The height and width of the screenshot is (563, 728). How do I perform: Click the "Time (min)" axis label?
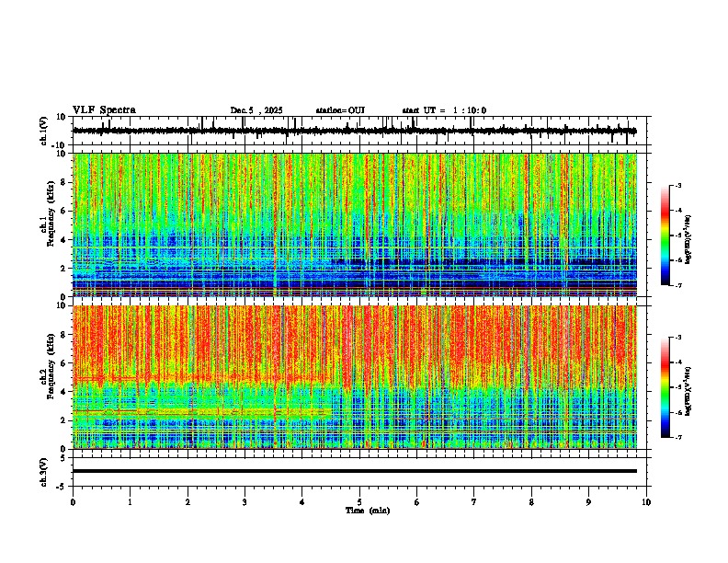(x=368, y=511)
